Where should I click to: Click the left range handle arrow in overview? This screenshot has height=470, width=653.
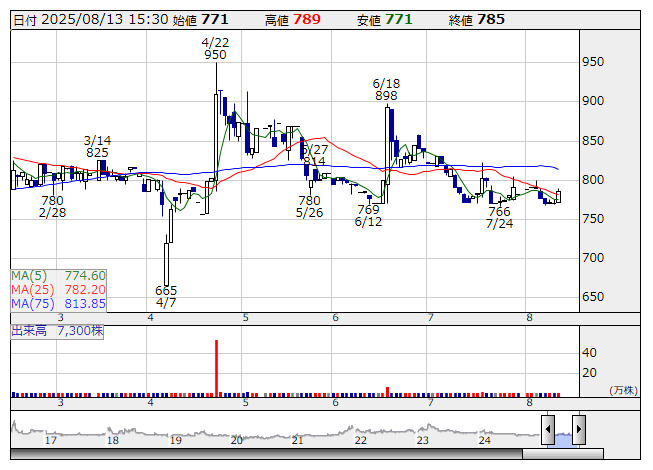coord(547,431)
